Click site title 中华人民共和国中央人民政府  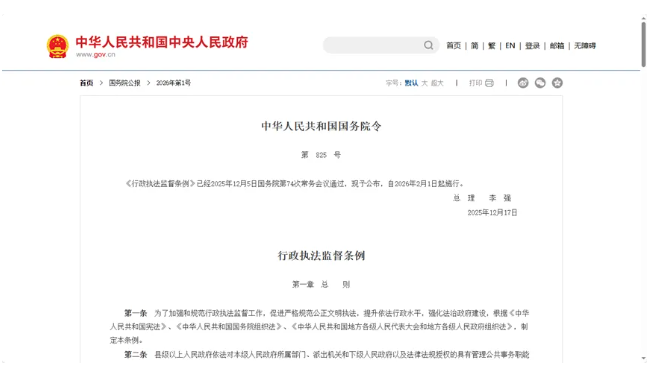point(162,42)
